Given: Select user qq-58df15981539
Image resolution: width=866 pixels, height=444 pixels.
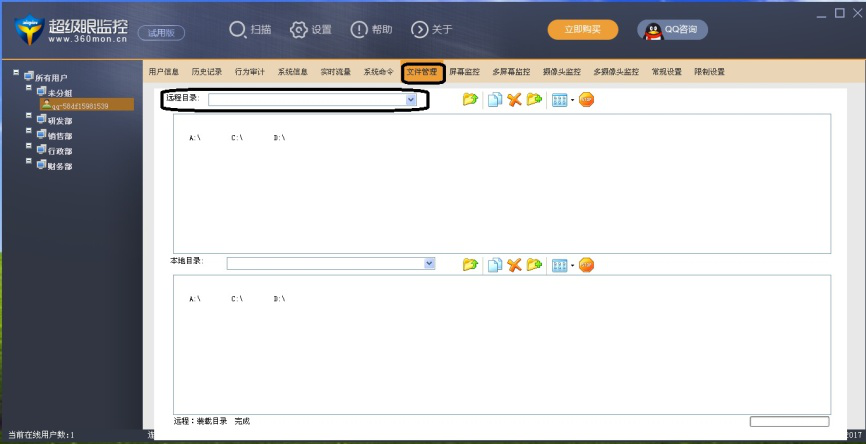Looking at the screenshot, I should (87, 105).
